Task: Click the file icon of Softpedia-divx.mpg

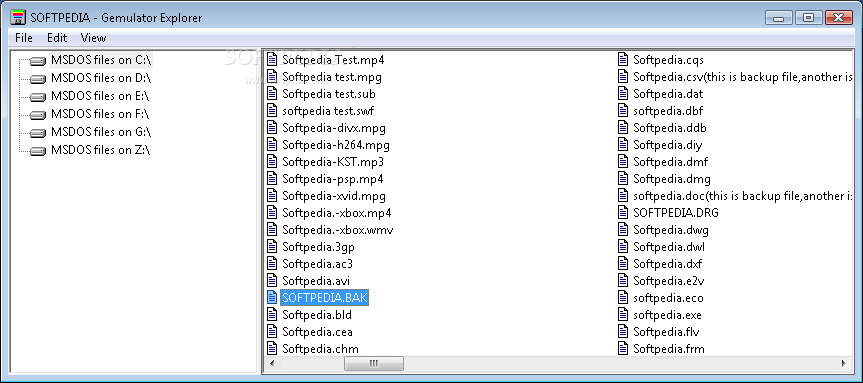Action: [x=272, y=127]
